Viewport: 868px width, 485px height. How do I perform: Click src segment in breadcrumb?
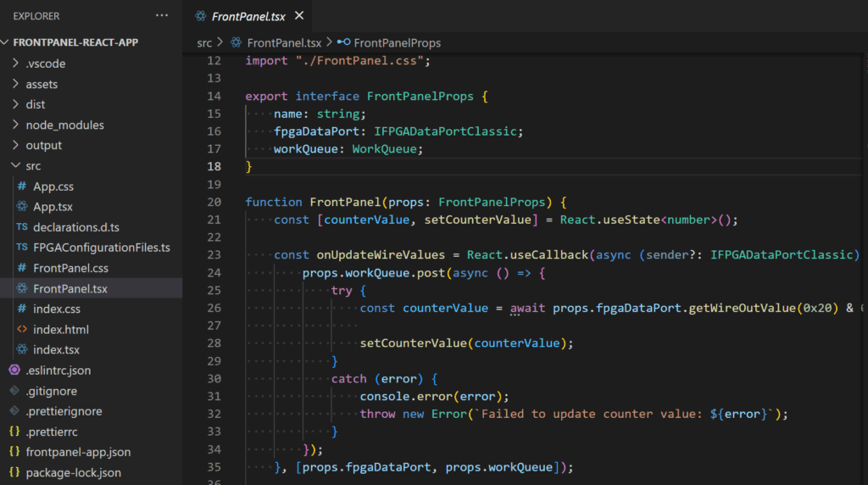click(x=204, y=42)
